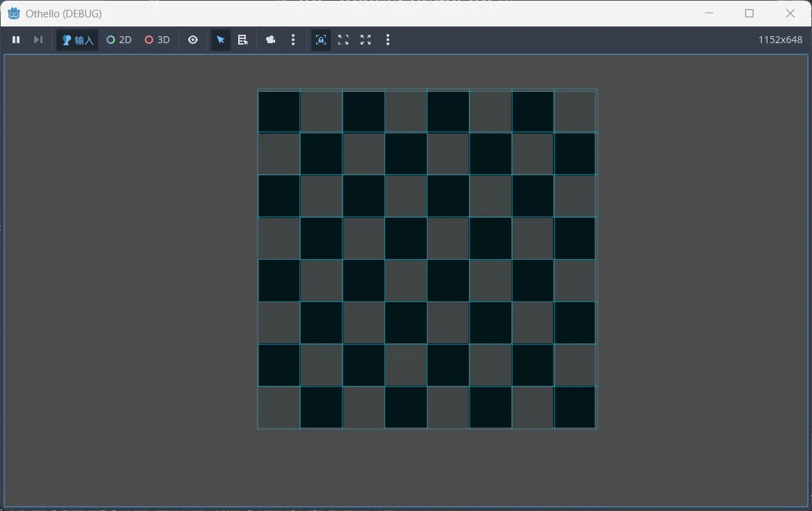The image size is (812, 511).
Task: Toggle the eye visibility icon
Action: 193,40
